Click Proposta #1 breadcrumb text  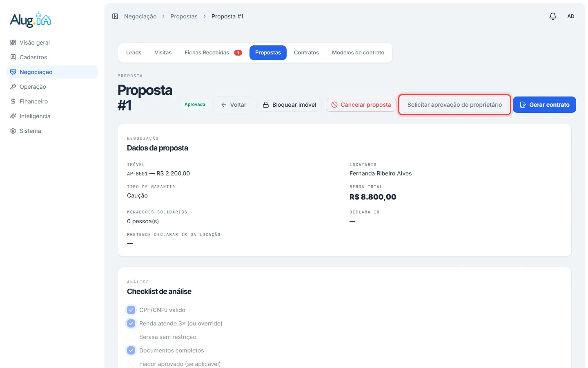coord(227,16)
